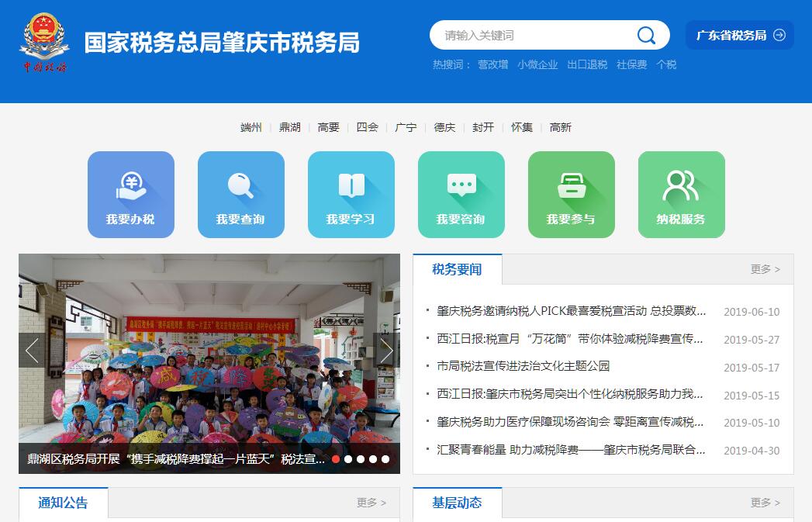Click the site title 国家税务总局肇庆市税务局

[x=222, y=43]
